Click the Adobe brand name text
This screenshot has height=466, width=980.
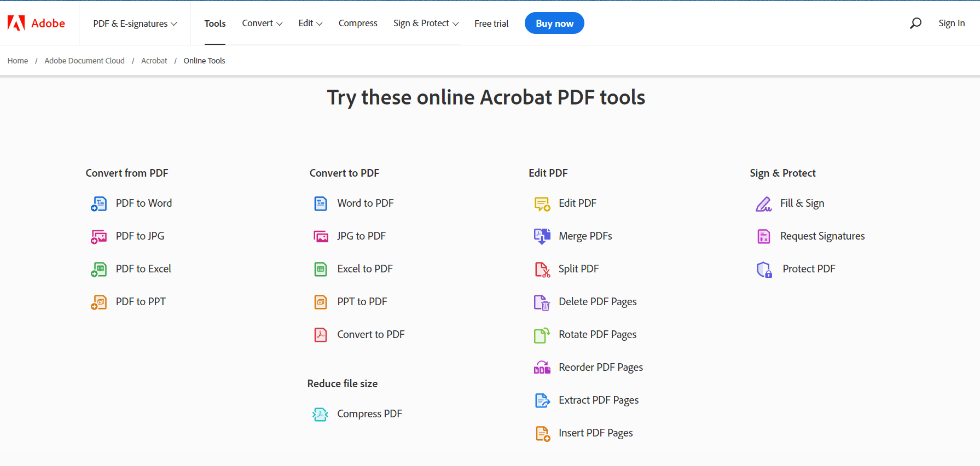(x=48, y=23)
